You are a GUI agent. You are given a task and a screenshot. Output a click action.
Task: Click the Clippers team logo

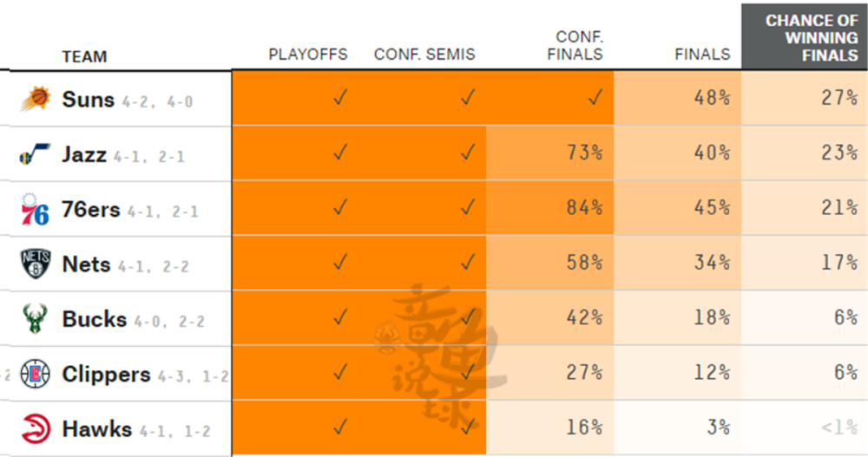pos(35,374)
